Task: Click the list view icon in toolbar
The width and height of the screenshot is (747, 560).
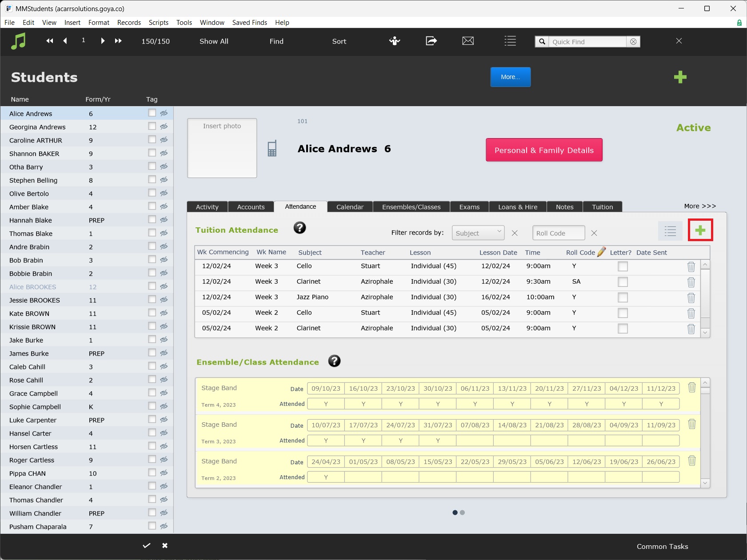Action: [x=510, y=41]
